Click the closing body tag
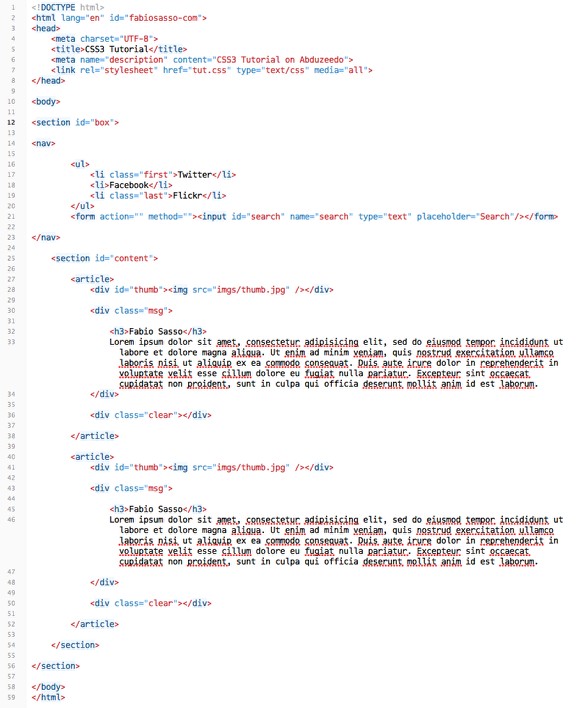580x708 pixels. 48,687
